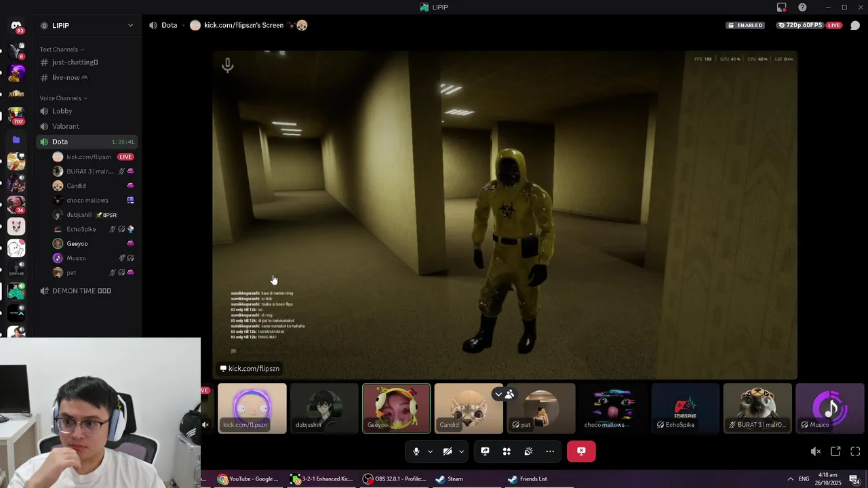Switch ENG input language in taskbar
Image resolution: width=868 pixels, height=488 pixels.
coord(804,479)
